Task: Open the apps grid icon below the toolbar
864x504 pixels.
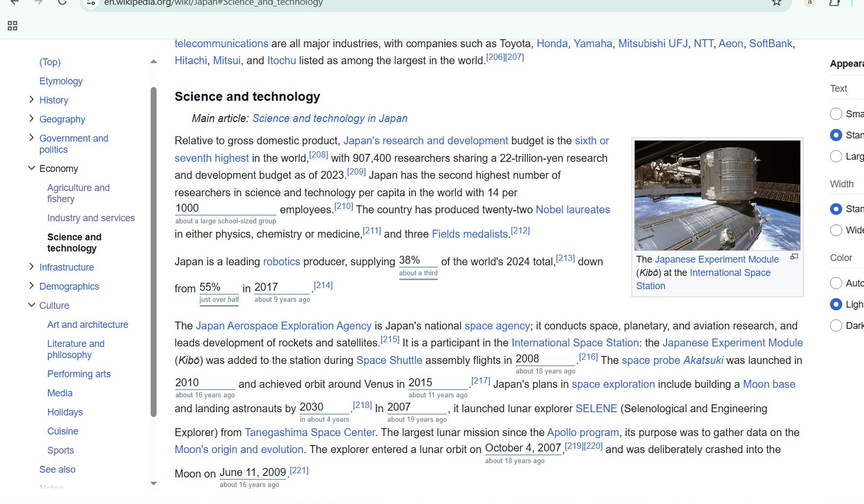Action: click(x=12, y=25)
